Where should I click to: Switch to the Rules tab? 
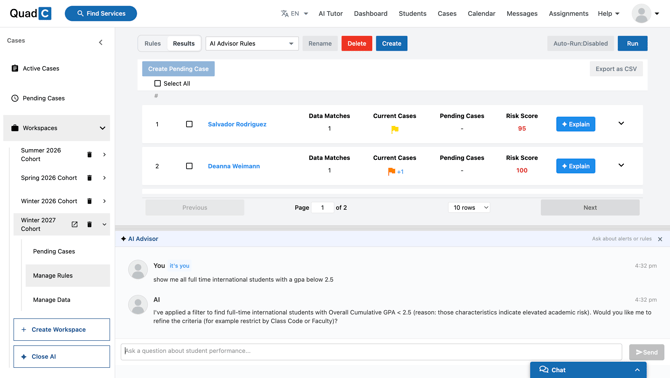pos(153,44)
